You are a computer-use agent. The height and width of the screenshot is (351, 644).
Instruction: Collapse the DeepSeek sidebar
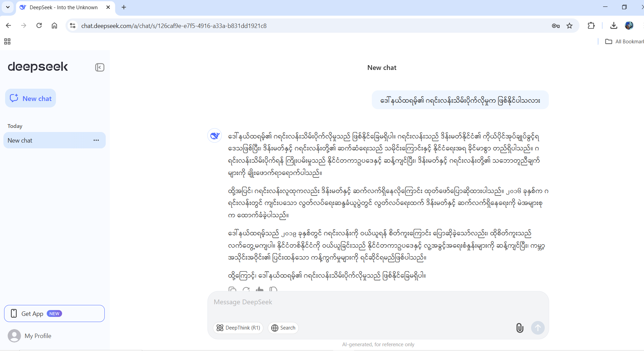click(100, 67)
